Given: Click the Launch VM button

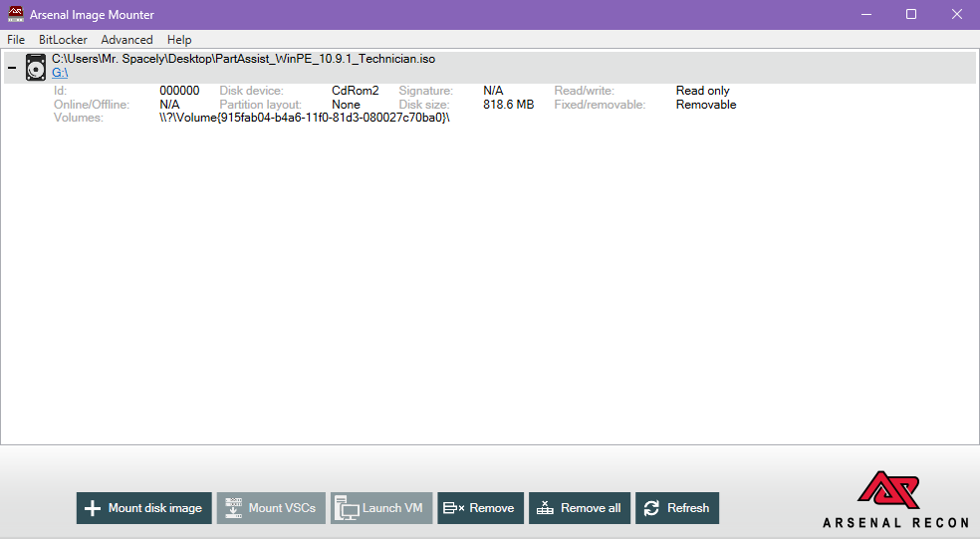Looking at the screenshot, I should [381, 508].
